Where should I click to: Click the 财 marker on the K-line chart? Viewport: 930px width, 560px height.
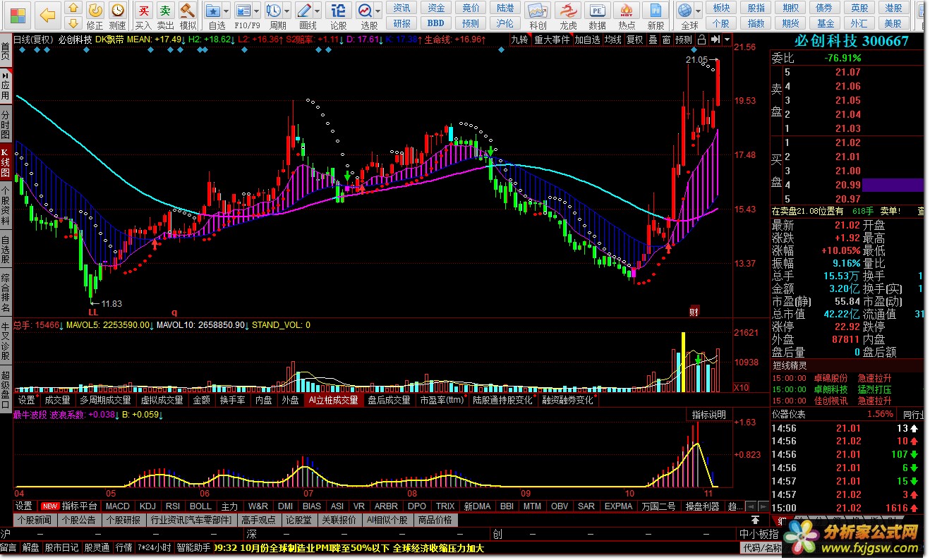click(x=694, y=312)
